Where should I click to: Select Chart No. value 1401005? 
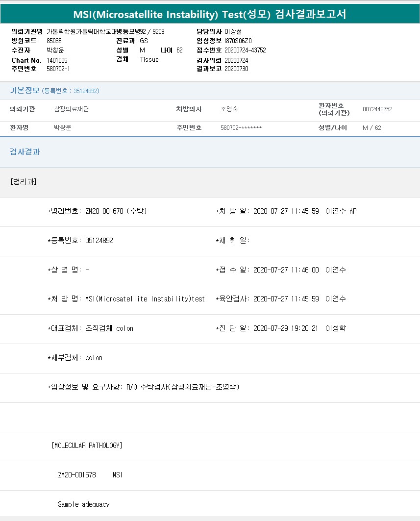[x=57, y=60]
